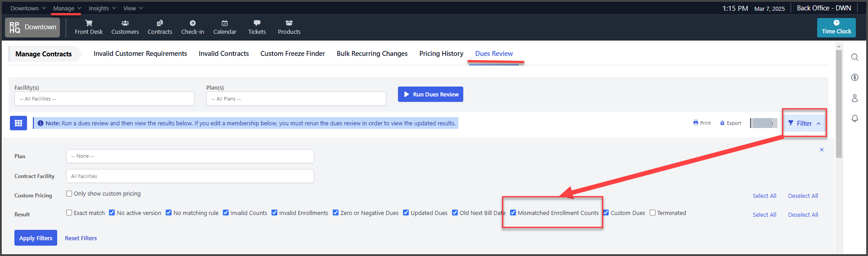The height and width of the screenshot is (256, 868).
Task: Check the Exact match checkbox
Action: pos(69,213)
